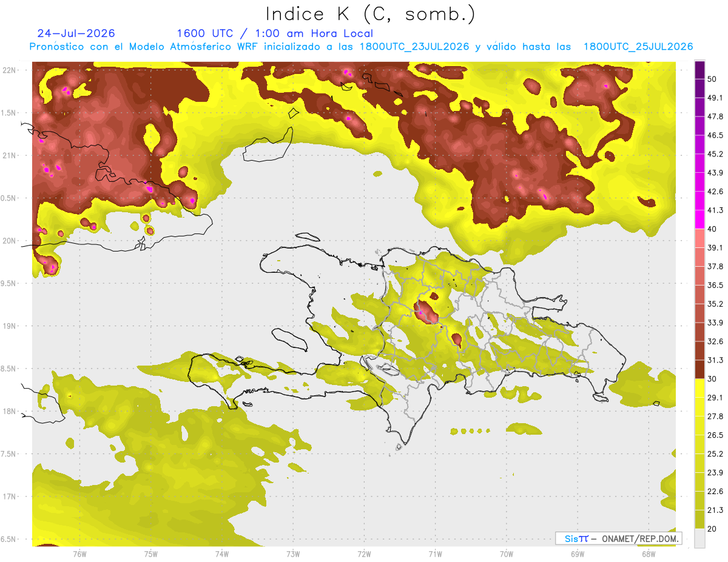
Task: Click the '35.2' colorbar value
Action: click(715, 304)
